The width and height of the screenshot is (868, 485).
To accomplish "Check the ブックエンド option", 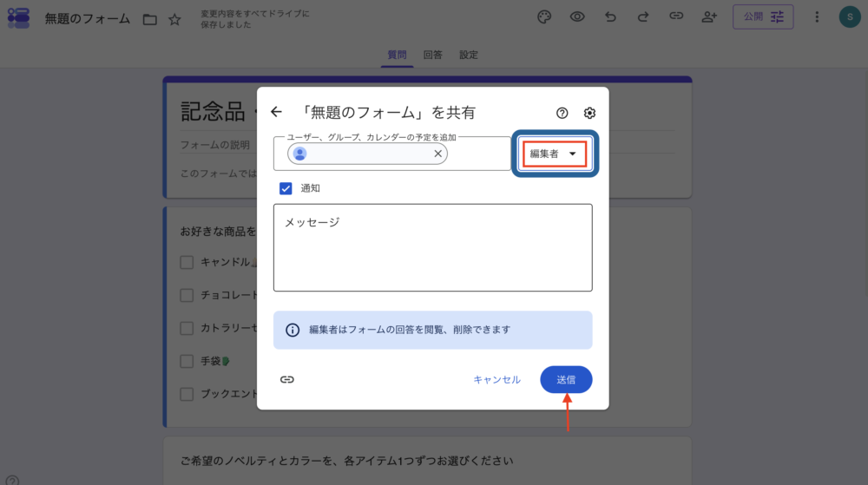I will point(187,394).
